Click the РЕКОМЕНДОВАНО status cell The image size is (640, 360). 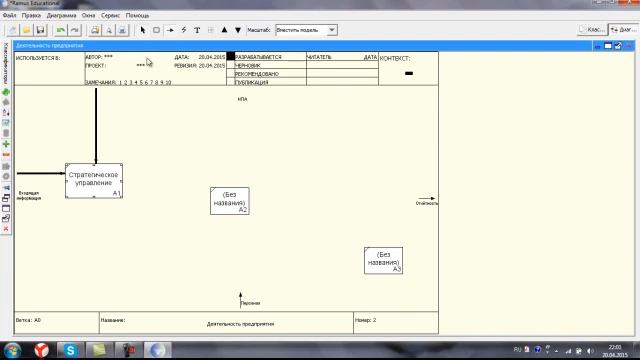(x=270, y=74)
